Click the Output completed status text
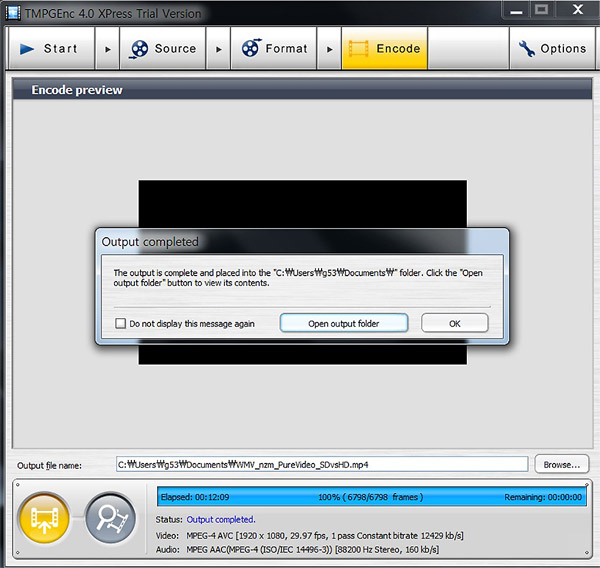Image resolution: width=600 pixels, height=568 pixels. [x=221, y=519]
